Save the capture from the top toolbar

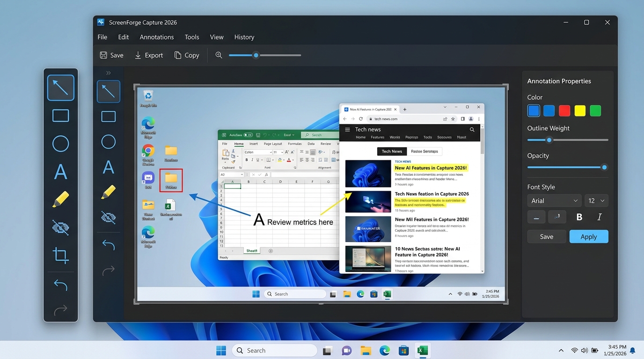(111, 55)
